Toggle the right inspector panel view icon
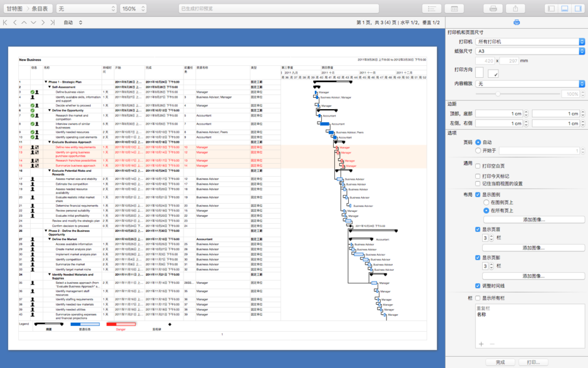588x368 pixels. pos(577,8)
